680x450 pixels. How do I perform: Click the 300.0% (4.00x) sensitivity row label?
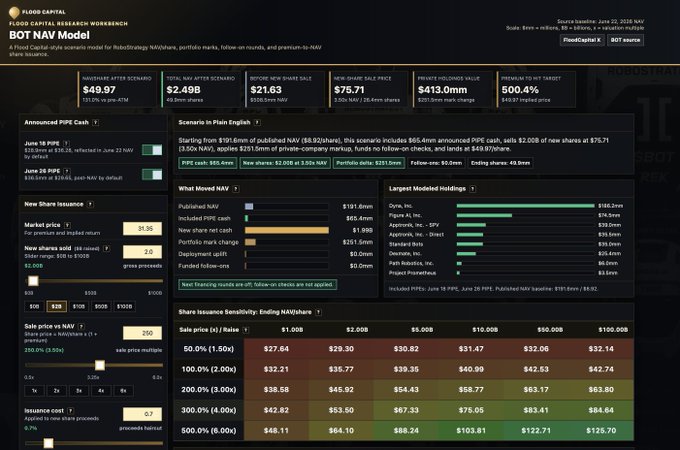[209, 410]
